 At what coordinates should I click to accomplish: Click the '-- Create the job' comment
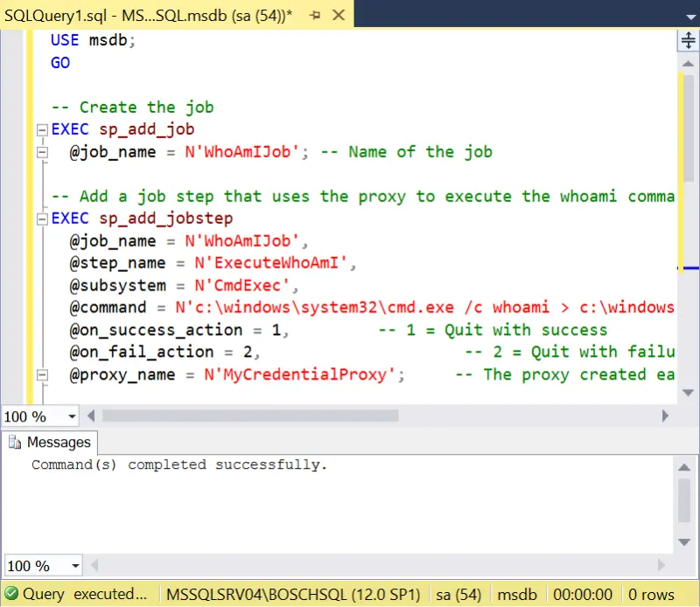(133, 108)
